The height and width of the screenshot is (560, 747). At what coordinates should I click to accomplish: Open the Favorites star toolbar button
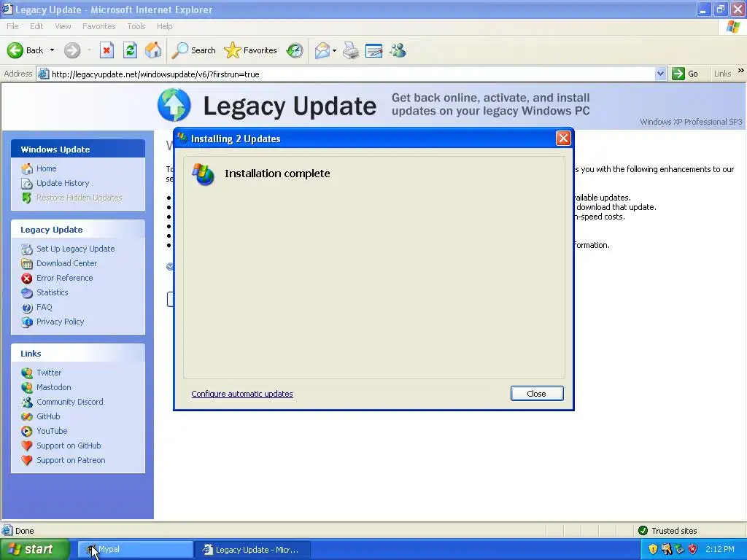pos(251,50)
